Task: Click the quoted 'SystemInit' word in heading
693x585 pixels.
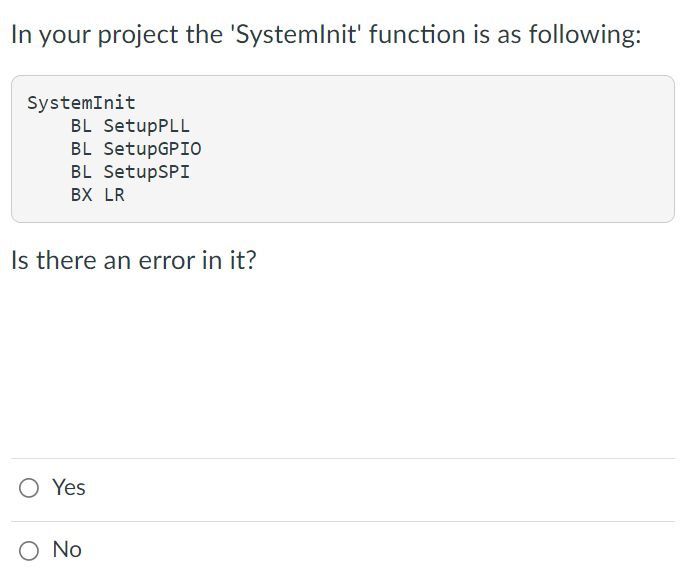Action: coord(296,34)
